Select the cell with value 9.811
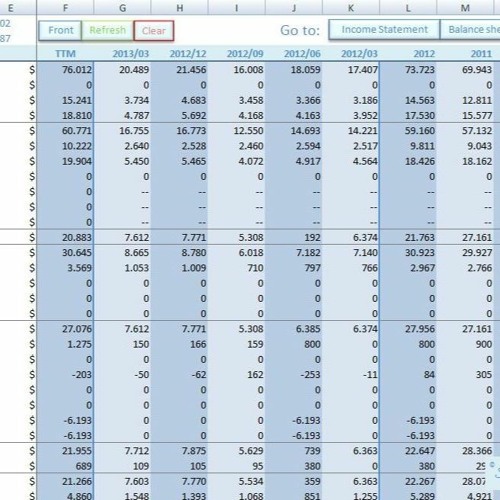 click(x=408, y=146)
